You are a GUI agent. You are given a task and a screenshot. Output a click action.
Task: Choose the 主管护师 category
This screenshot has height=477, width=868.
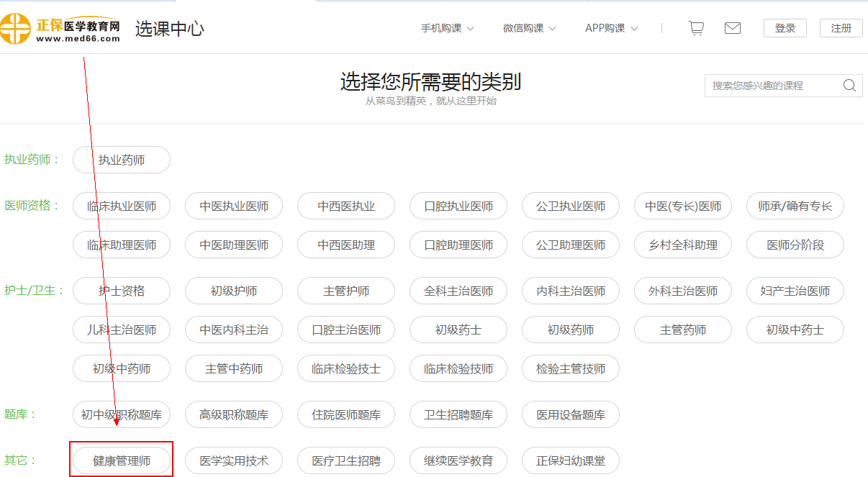coord(346,291)
